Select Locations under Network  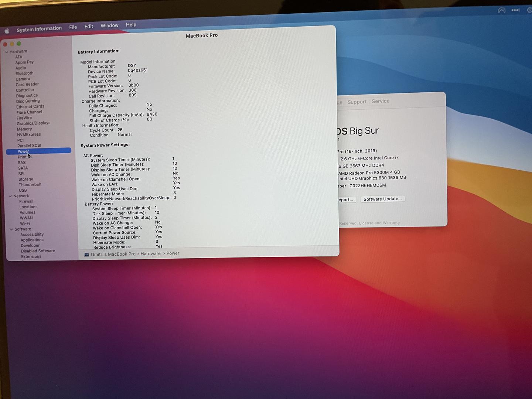[x=28, y=207]
